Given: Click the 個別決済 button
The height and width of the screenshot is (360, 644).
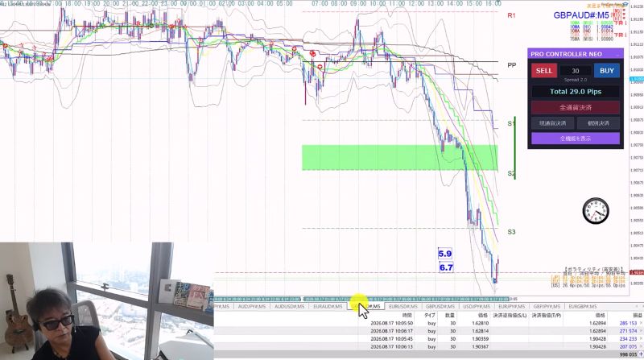Looking at the screenshot, I should coord(598,123).
